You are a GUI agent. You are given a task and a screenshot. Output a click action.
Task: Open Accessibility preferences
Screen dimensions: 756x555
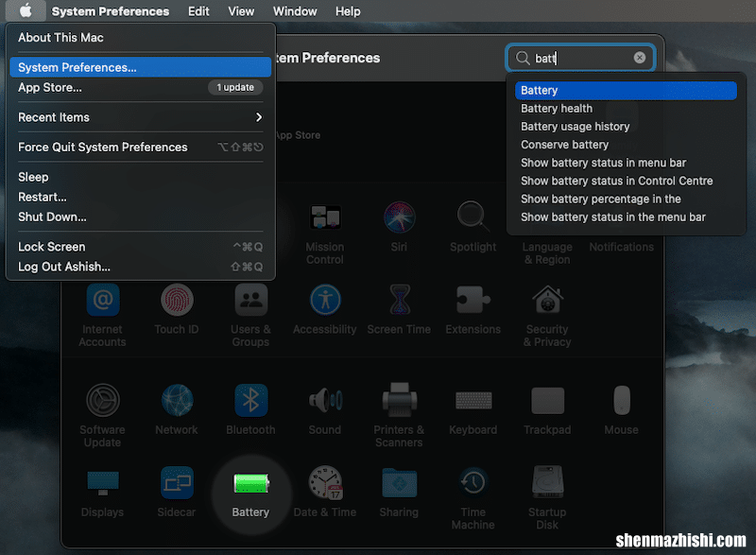click(x=325, y=300)
